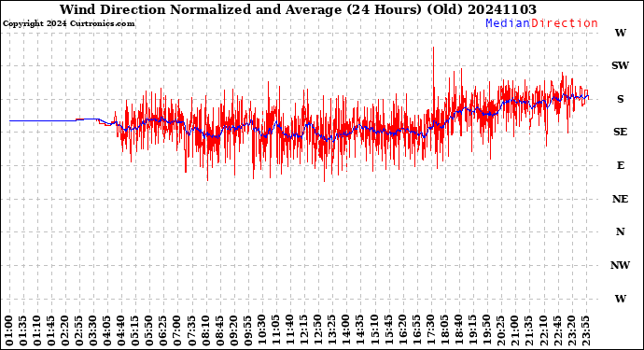Click the 05:15 time axis label
This screenshot has width=644, height=350.
click(x=135, y=331)
